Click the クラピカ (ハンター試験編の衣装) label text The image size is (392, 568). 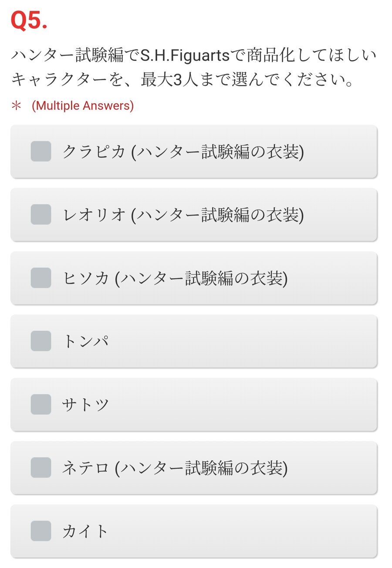[183, 152]
